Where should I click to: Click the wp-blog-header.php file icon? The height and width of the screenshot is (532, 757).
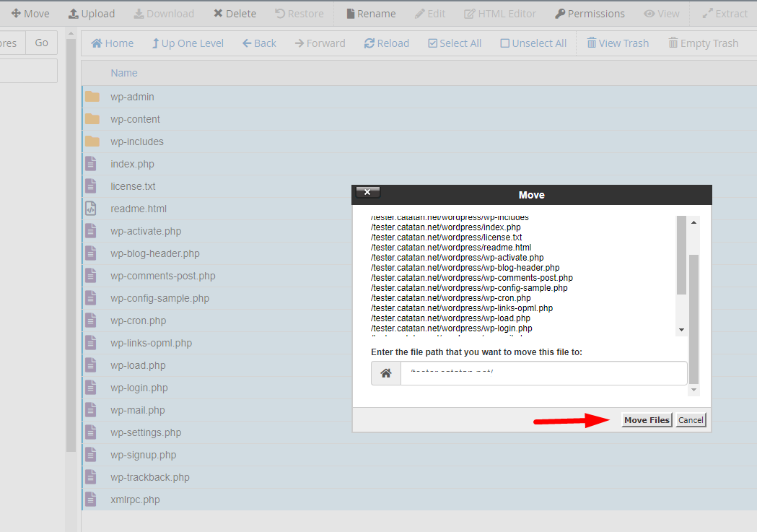[x=91, y=253]
